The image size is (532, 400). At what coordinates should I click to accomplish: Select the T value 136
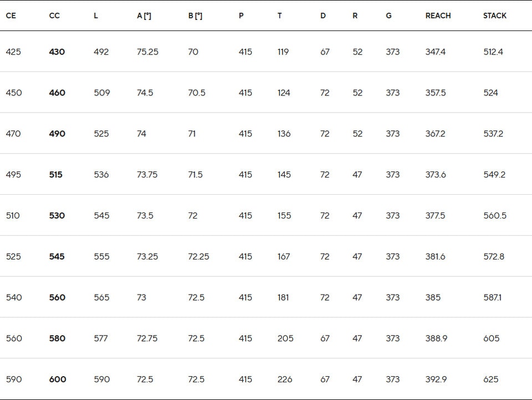click(284, 134)
